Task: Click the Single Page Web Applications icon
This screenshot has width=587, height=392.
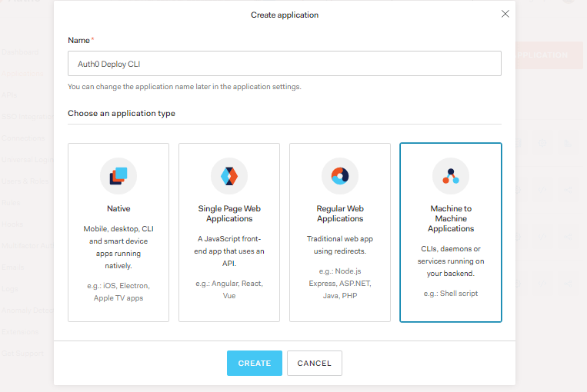Action: tap(229, 176)
